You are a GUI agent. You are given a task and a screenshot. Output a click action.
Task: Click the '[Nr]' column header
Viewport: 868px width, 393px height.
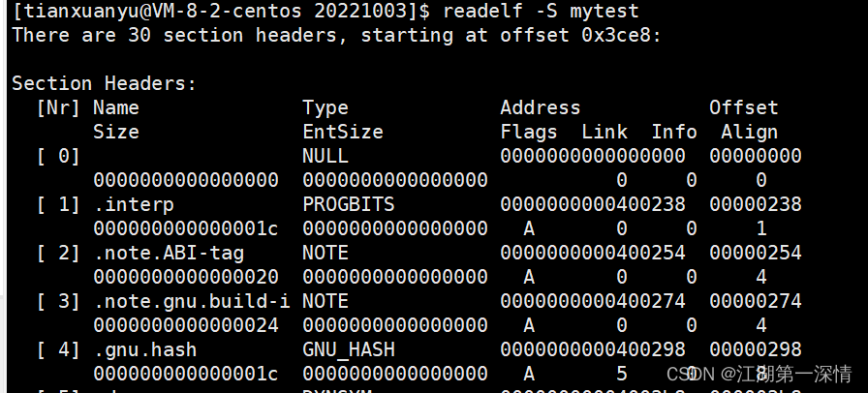click(x=58, y=108)
